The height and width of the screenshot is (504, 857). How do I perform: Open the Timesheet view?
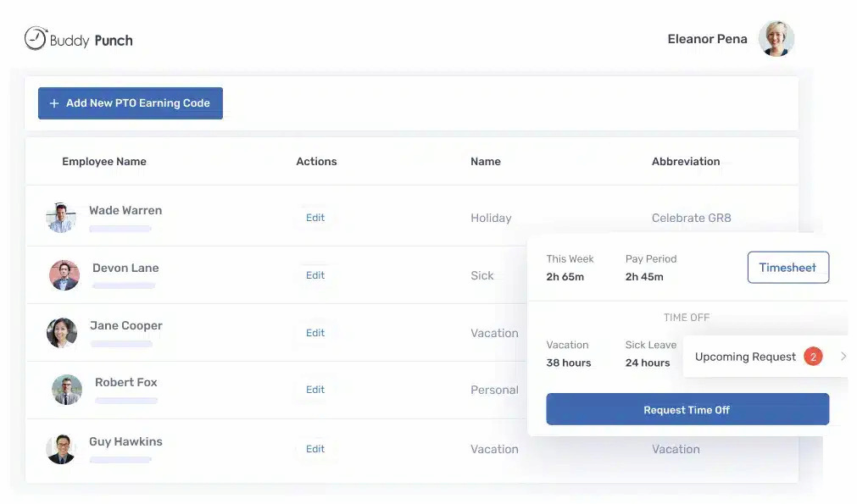coord(787,267)
